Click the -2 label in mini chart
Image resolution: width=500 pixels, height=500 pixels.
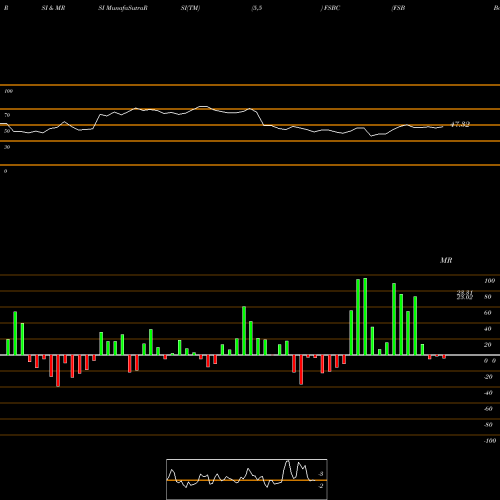(x=320, y=486)
